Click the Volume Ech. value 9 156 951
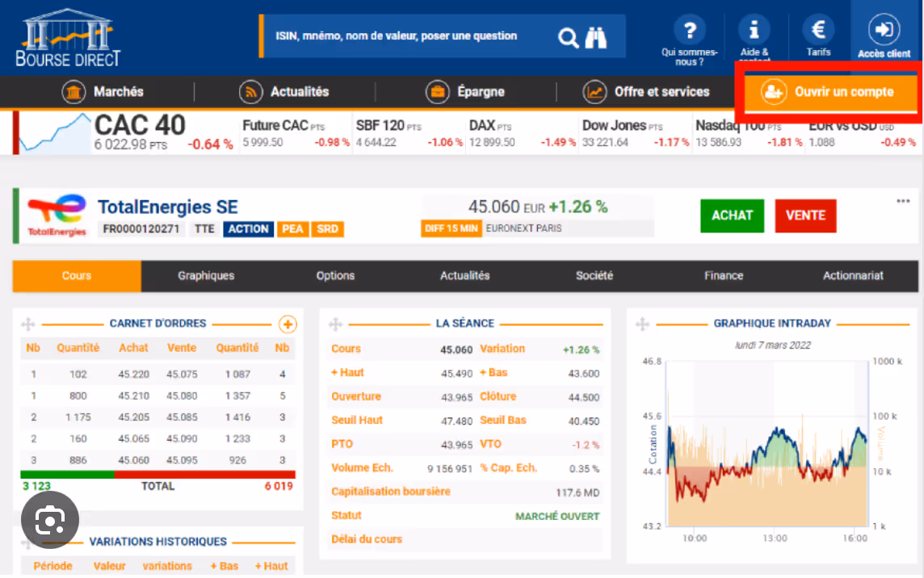 pyautogui.click(x=450, y=469)
